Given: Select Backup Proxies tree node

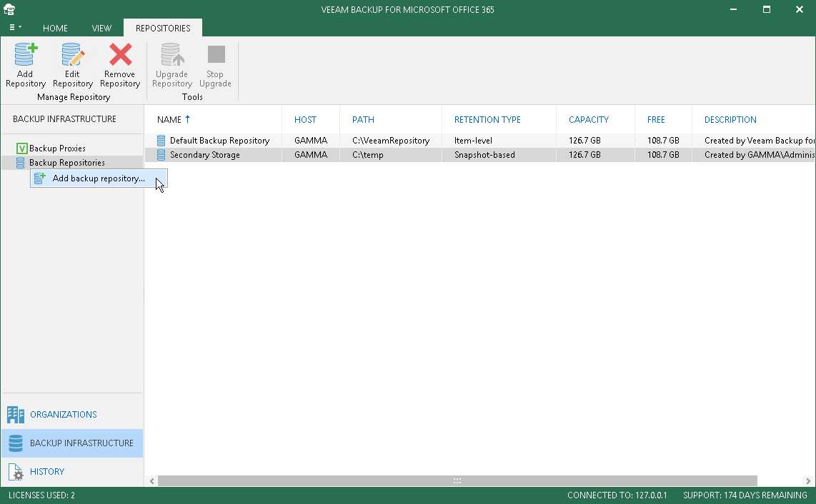Looking at the screenshot, I should pos(57,148).
